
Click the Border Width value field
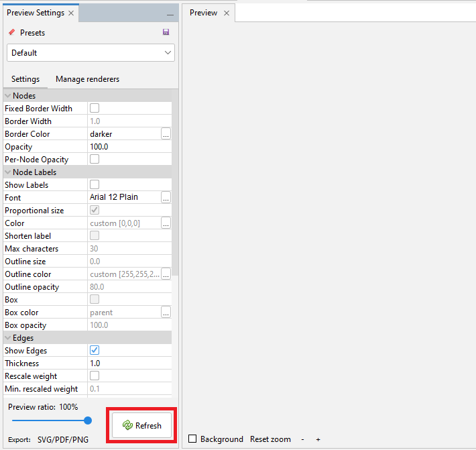click(x=129, y=121)
